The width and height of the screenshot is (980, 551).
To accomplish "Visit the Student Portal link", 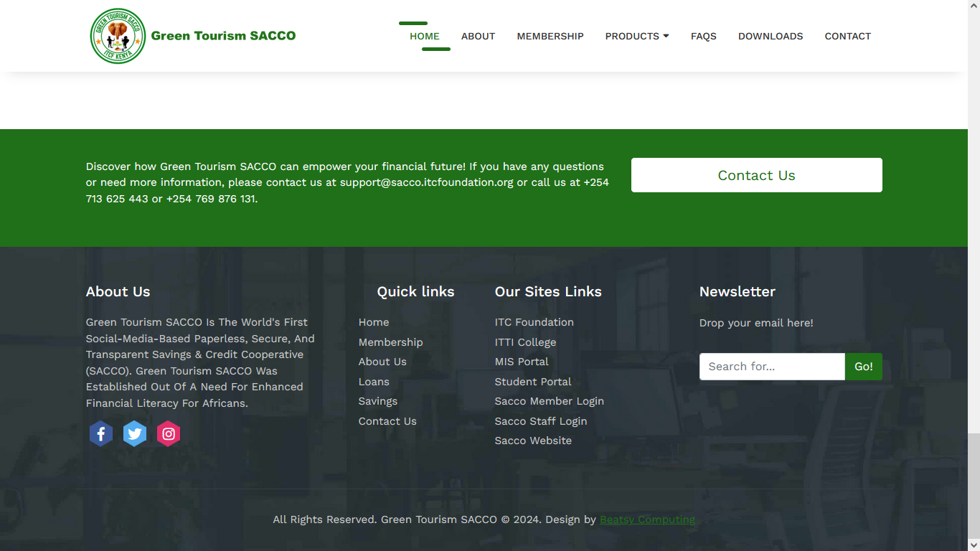I will [x=533, y=382].
